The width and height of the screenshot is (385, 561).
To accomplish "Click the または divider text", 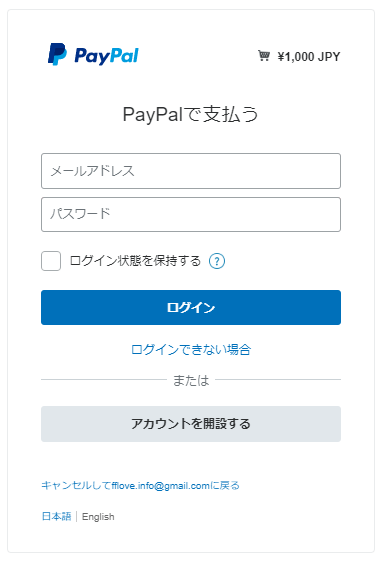I will coord(191,380).
